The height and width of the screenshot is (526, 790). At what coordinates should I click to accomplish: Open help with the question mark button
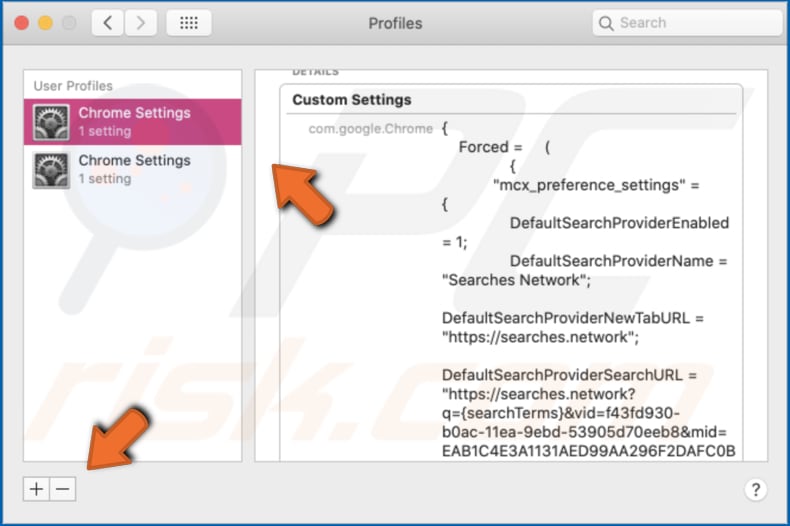pos(756,489)
